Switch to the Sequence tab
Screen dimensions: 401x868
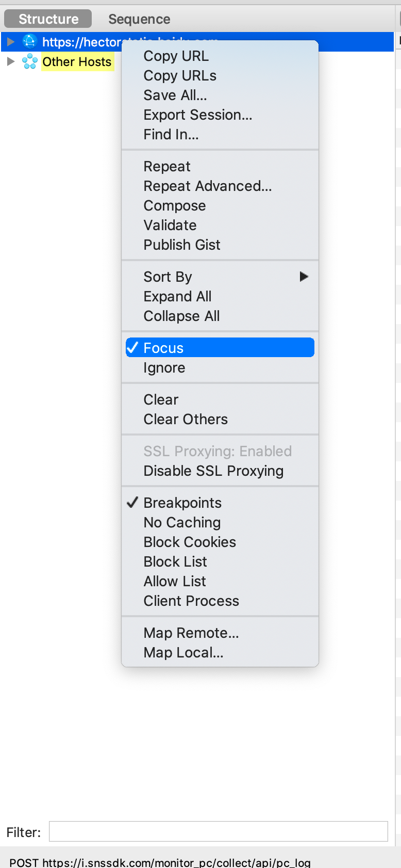click(x=139, y=19)
